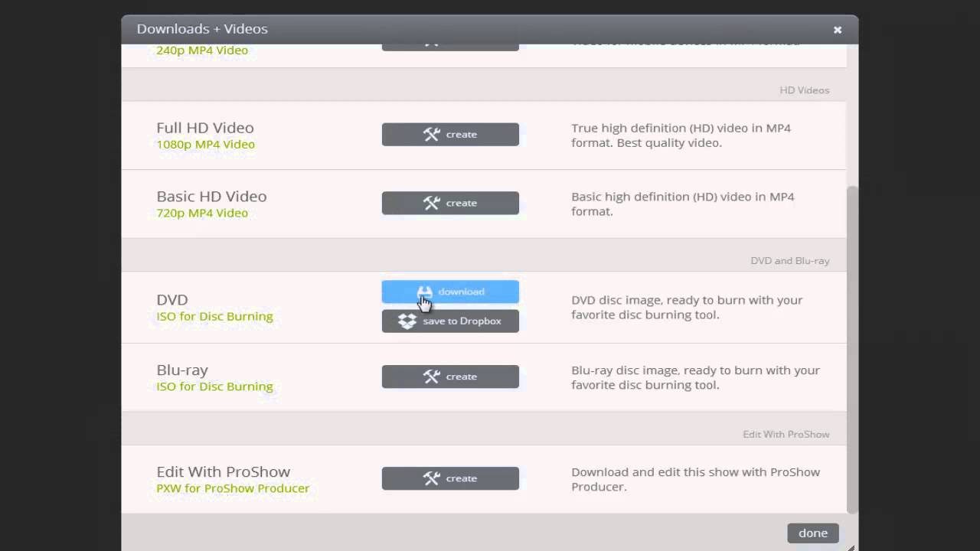Viewport: 980px width, 551px height.
Task: Click the tools icon on Basic HD create
Action: [432, 203]
